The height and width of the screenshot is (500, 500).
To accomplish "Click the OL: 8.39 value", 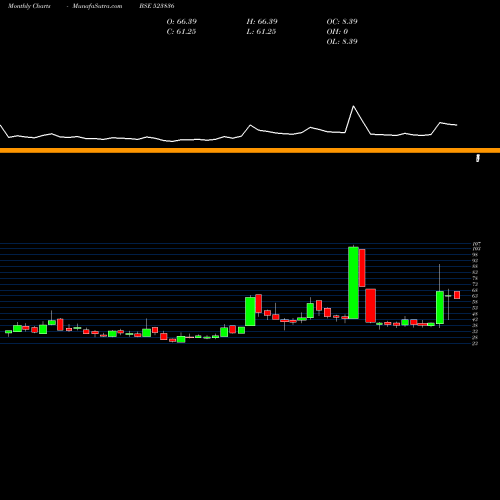I will [342, 41].
